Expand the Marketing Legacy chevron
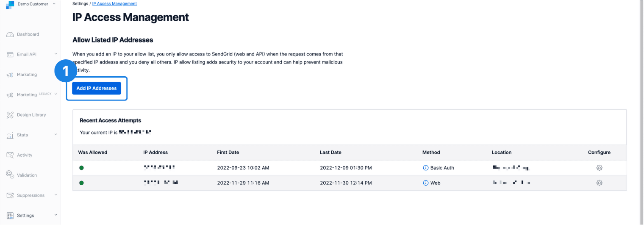The width and height of the screenshot is (644, 225). [56, 94]
